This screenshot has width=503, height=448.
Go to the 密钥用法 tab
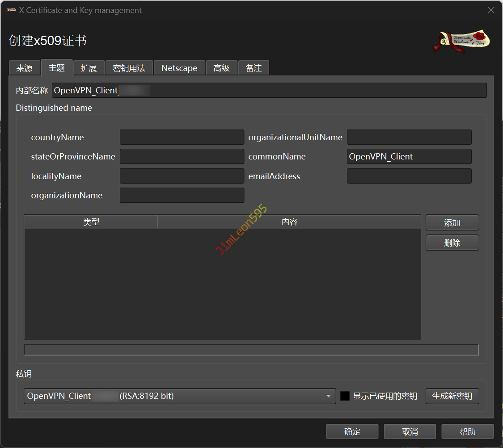click(x=129, y=68)
